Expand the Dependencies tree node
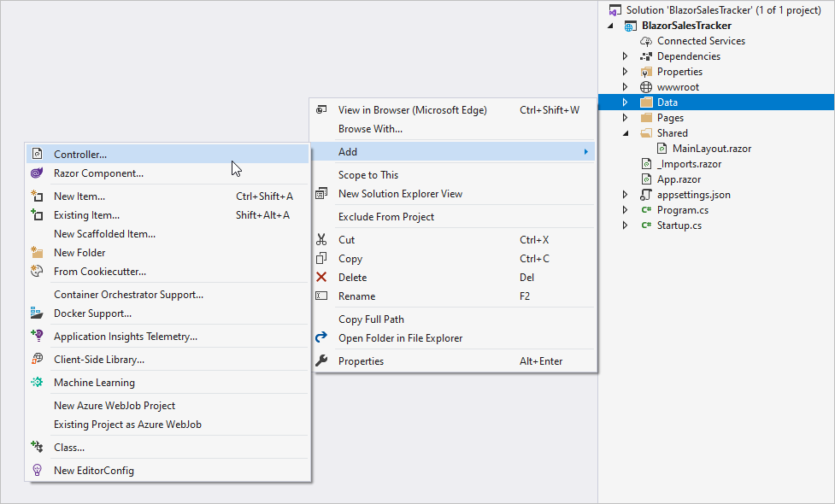The width and height of the screenshot is (835, 504). point(625,56)
